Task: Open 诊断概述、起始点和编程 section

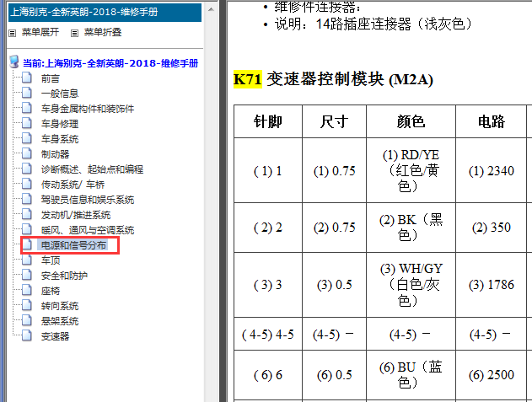Action: pyautogui.click(x=92, y=169)
